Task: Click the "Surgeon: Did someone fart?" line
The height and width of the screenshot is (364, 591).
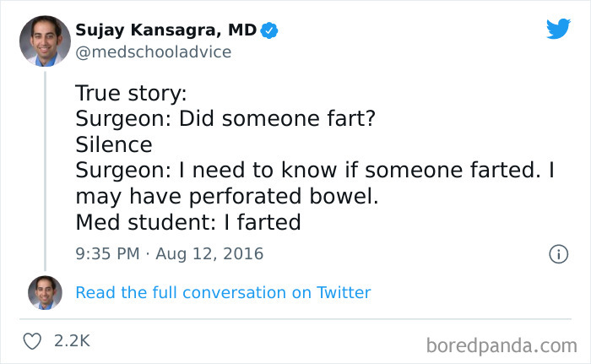Action: (x=225, y=119)
